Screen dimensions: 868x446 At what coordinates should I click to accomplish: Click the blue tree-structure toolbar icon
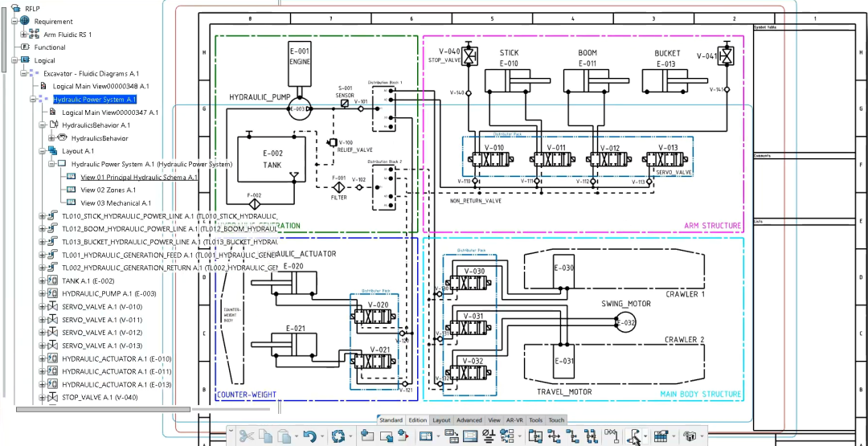tap(506, 436)
